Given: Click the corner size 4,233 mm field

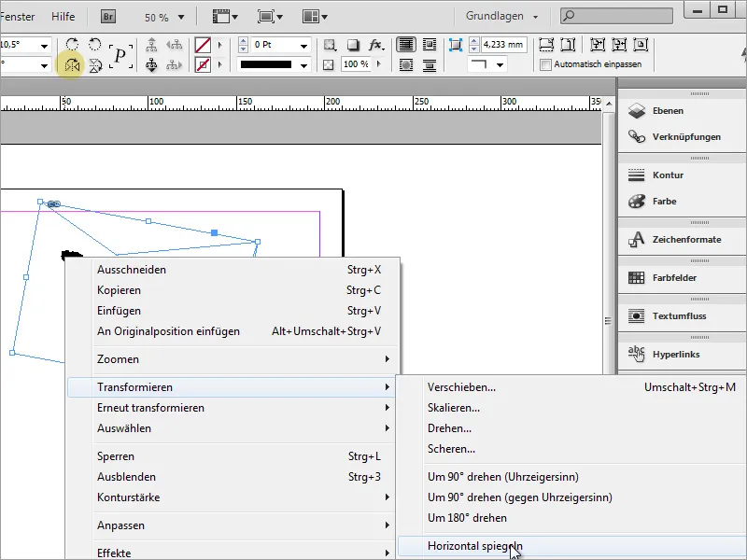Looking at the screenshot, I should pyautogui.click(x=504, y=45).
